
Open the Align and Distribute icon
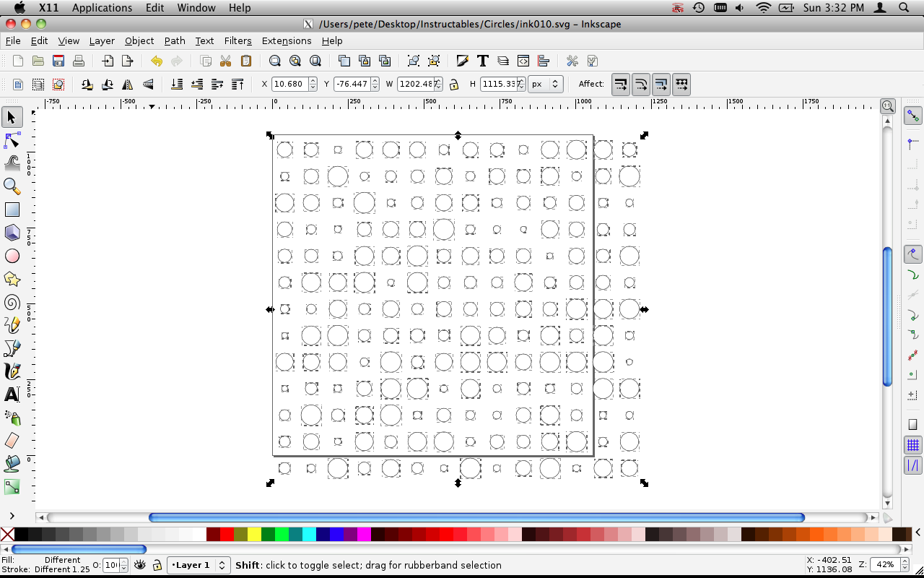(544, 61)
